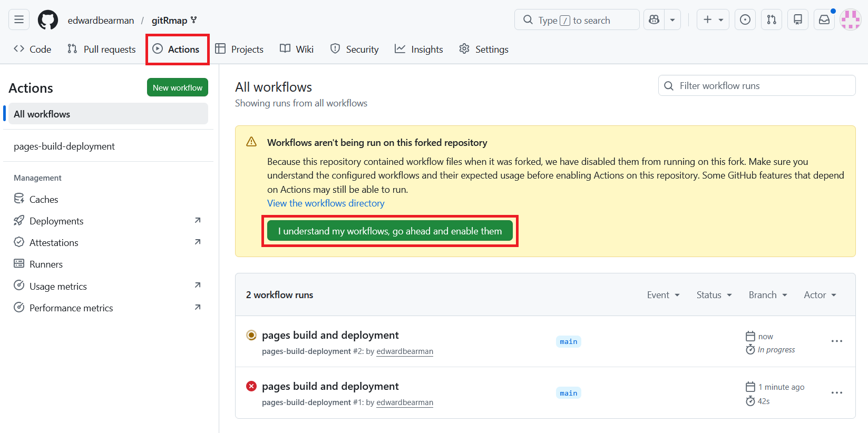Screen dimensions: 868x433
Task: Open the notifications inbox icon
Action: point(824,20)
